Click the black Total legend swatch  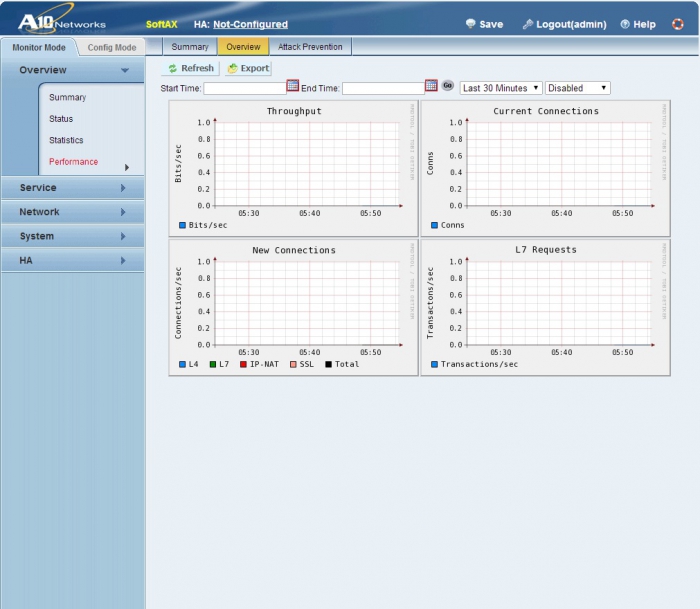329,364
